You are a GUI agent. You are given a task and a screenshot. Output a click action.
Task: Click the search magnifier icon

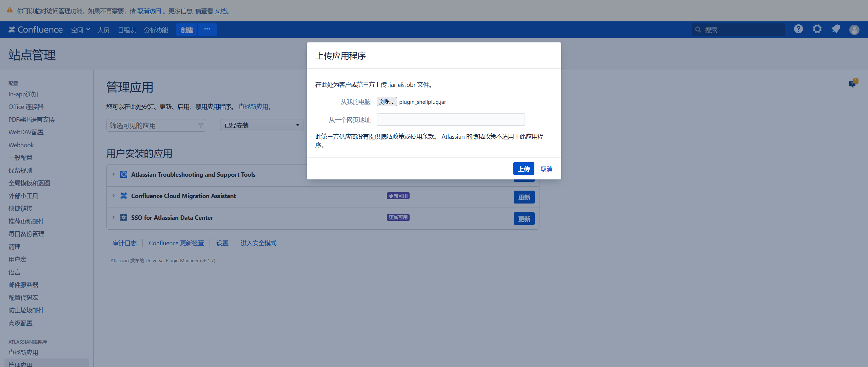tap(698, 30)
